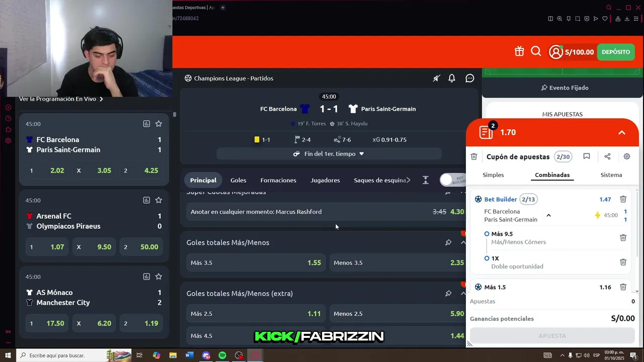This screenshot has width=644, height=362.
Task: Select odds 2.02 for Barcelona win
Action: click(x=47, y=170)
